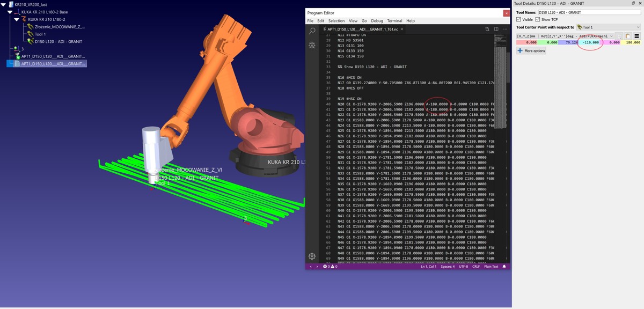Click the open changes compare icon
Image resolution: width=644 pixels, height=309 pixels.
coord(487,29)
